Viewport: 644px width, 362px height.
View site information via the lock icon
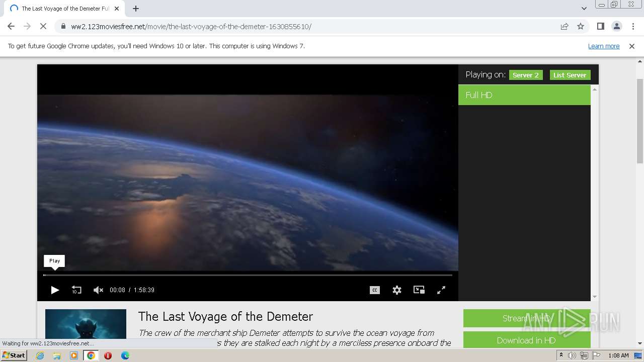click(63, 26)
